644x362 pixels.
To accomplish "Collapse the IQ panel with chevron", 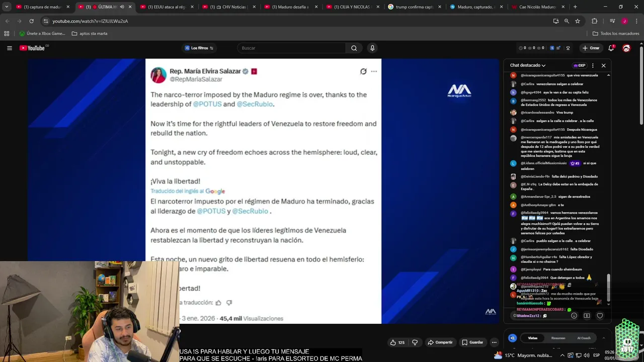I will (604, 338).
